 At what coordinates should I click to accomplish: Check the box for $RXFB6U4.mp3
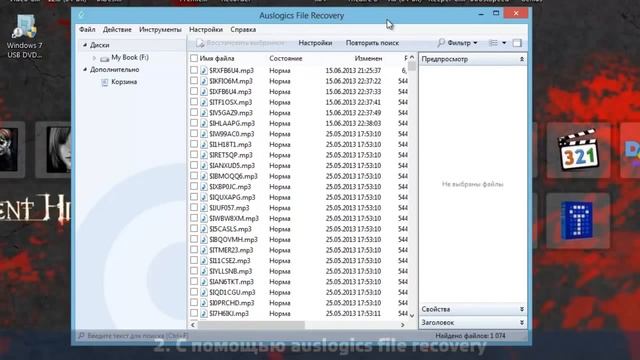click(x=194, y=70)
